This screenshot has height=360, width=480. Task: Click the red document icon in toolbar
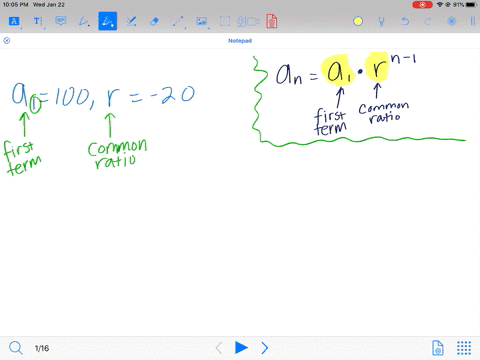[272, 21]
